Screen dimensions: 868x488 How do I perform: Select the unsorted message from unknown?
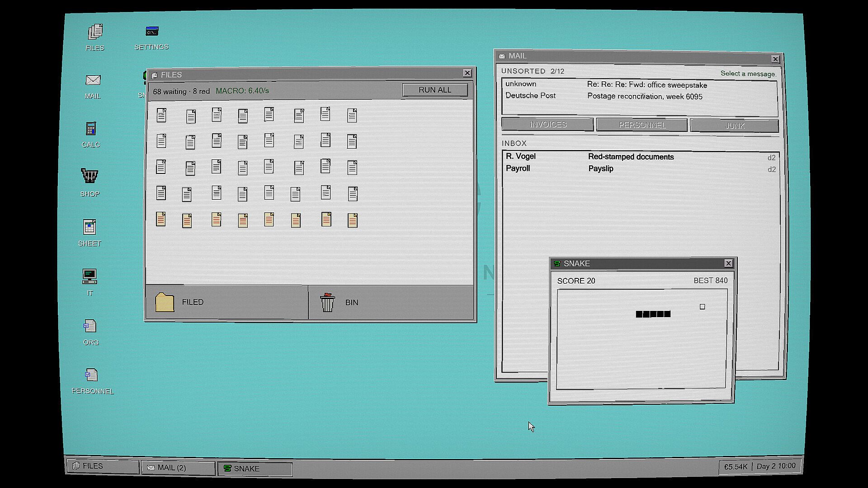tap(639, 84)
